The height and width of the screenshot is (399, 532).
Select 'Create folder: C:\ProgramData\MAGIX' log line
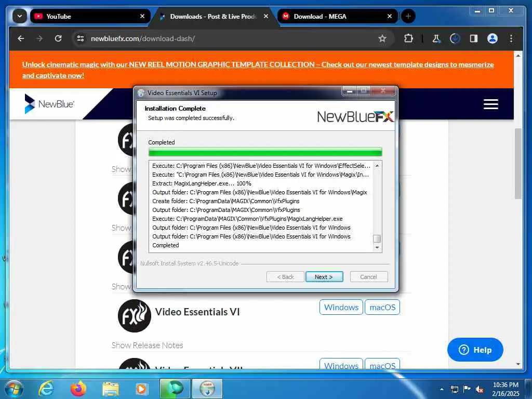point(225,201)
